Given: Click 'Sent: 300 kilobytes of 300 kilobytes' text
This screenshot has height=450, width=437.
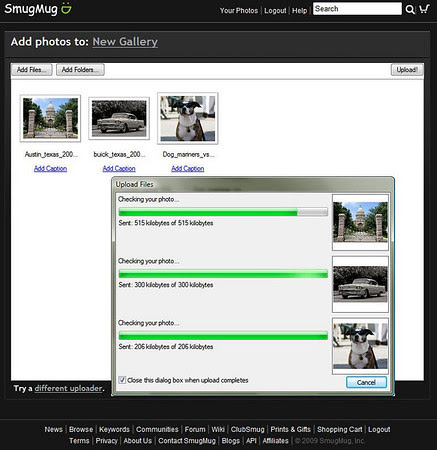Looking at the screenshot, I should 166,285.
